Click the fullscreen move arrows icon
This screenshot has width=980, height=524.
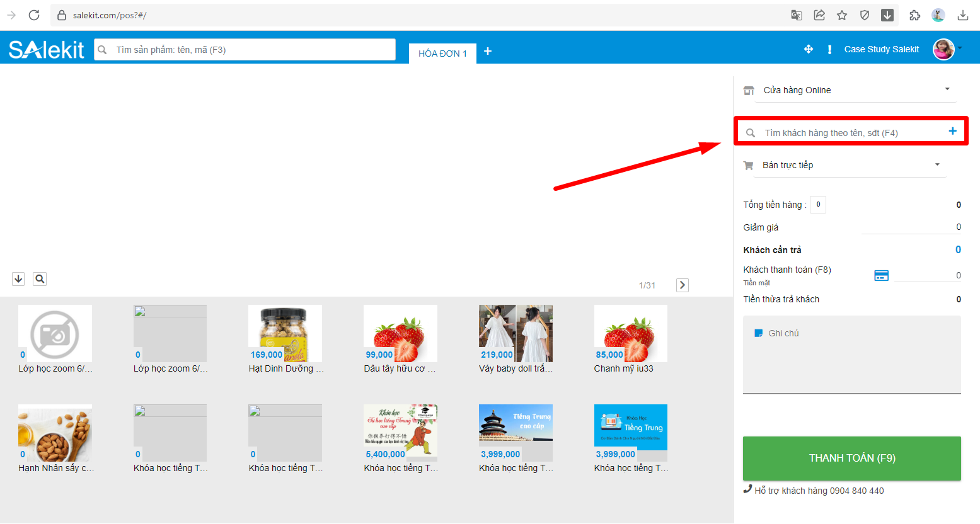809,49
